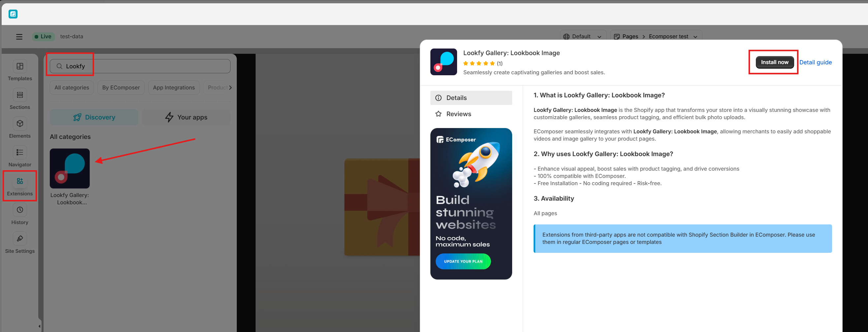Click the gift box image on the canvas
Image resolution: width=868 pixels, height=332 pixels.
point(382,207)
